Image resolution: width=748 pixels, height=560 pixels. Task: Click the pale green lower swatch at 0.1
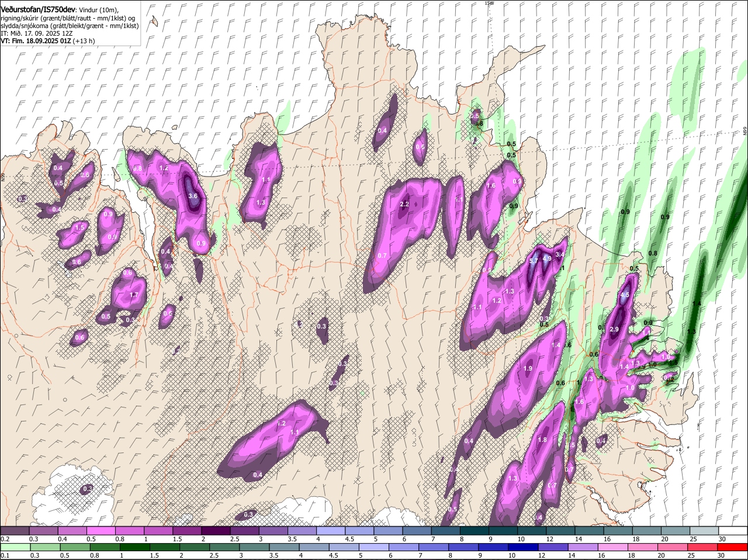click(x=15, y=547)
